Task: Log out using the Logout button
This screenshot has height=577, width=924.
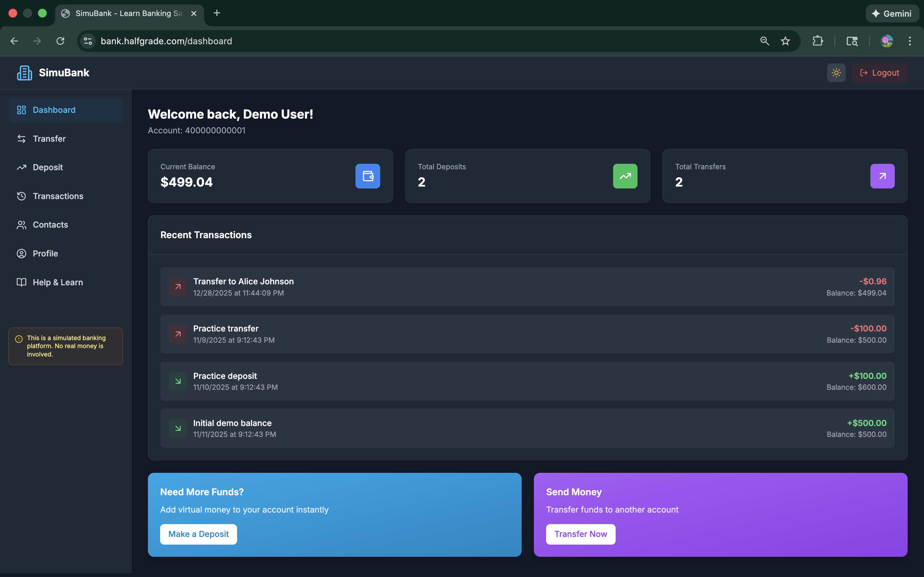Action: click(879, 72)
